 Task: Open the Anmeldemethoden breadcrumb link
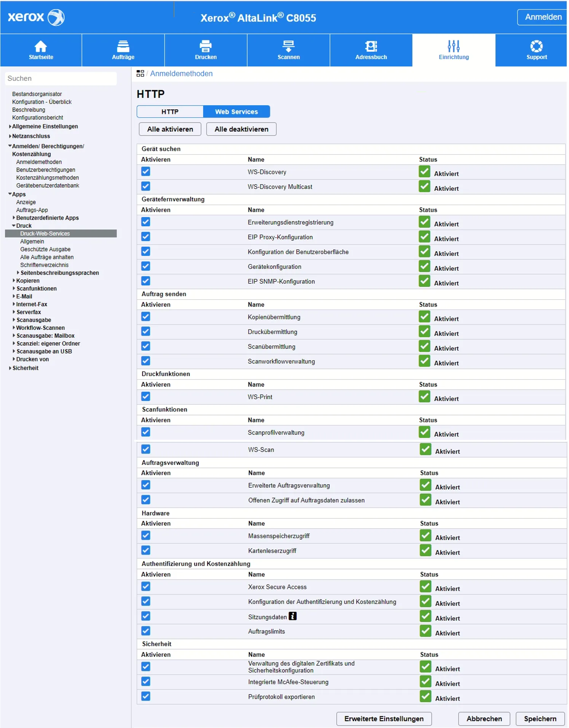point(181,73)
